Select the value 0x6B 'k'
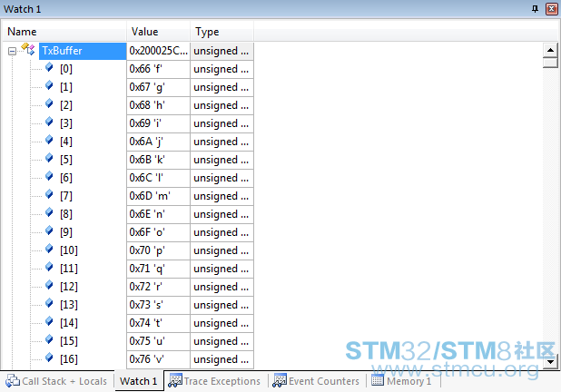This screenshot has height=392, width=561. tap(158, 160)
